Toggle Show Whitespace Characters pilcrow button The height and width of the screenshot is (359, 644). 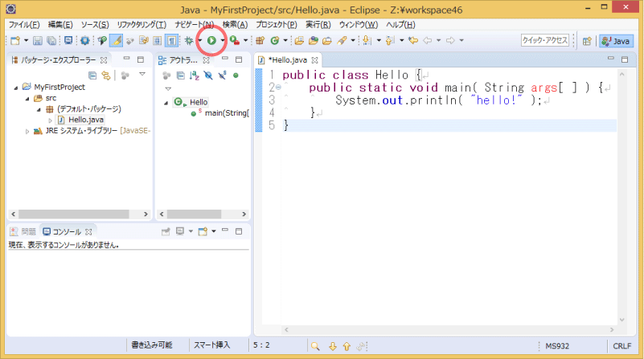(172, 40)
